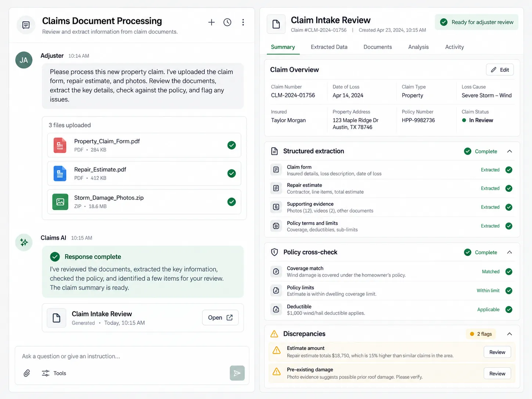
Task: Open the generated Claim Intake Review
Action: point(220,318)
